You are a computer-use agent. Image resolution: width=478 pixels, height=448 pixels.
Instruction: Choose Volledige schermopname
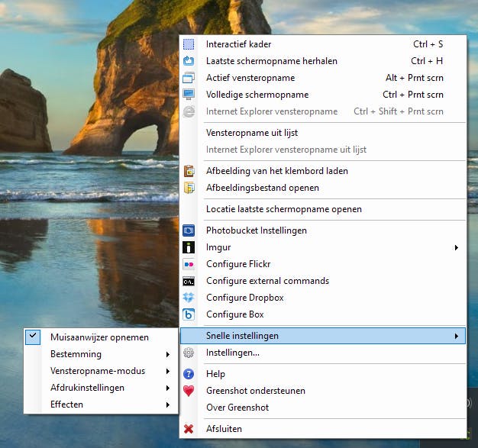point(323,95)
